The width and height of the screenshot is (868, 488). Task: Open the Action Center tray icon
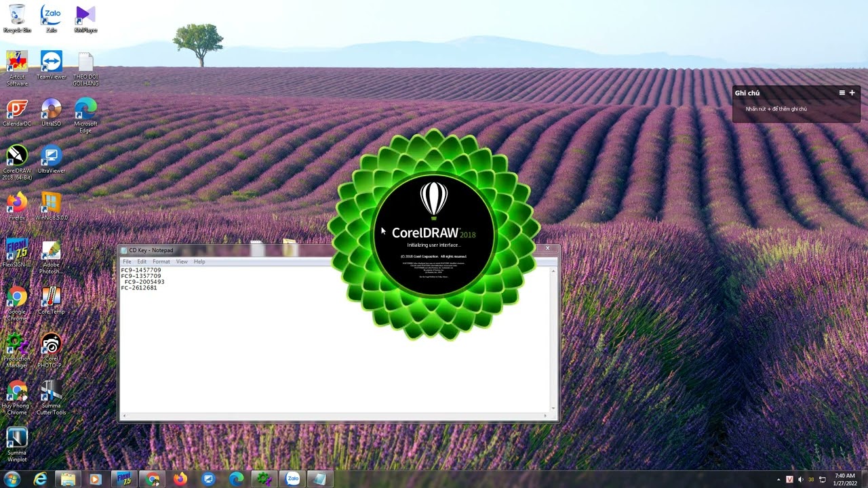pos(823,480)
